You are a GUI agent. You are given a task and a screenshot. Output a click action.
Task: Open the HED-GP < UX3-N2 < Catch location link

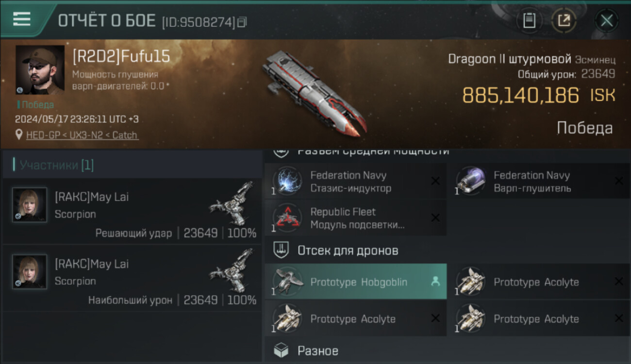82,135
